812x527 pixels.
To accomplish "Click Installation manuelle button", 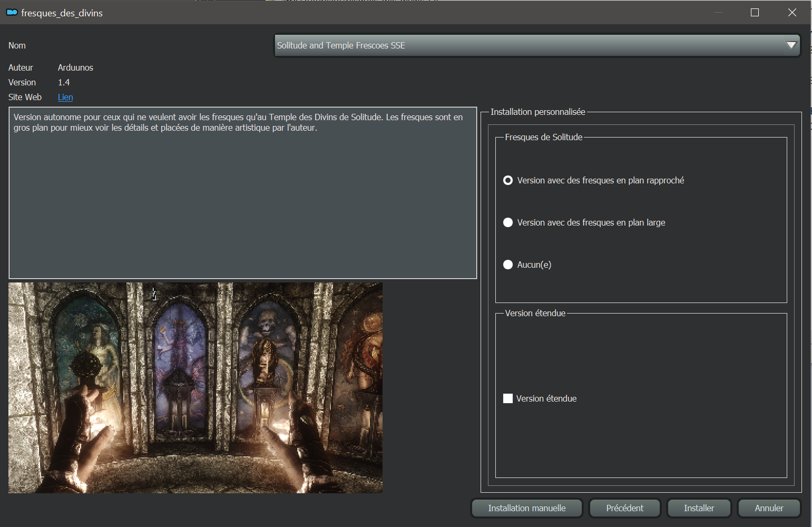I will (x=526, y=508).
